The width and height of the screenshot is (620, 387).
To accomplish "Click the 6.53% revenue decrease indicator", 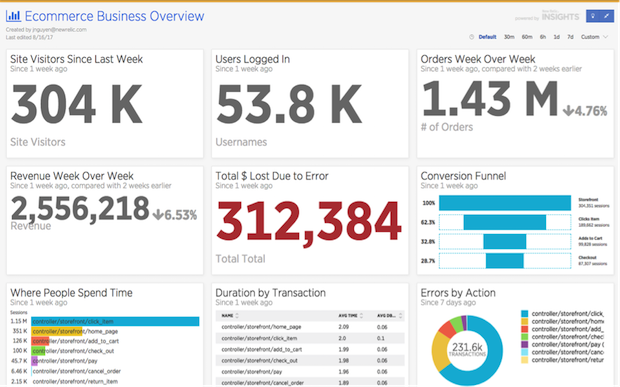I will 175,215.
